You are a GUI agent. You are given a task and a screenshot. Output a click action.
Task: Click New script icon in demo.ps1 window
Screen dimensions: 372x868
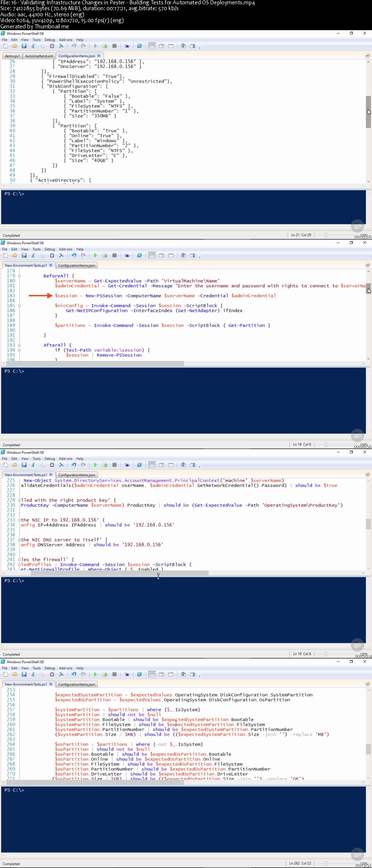tap(5, 46)
